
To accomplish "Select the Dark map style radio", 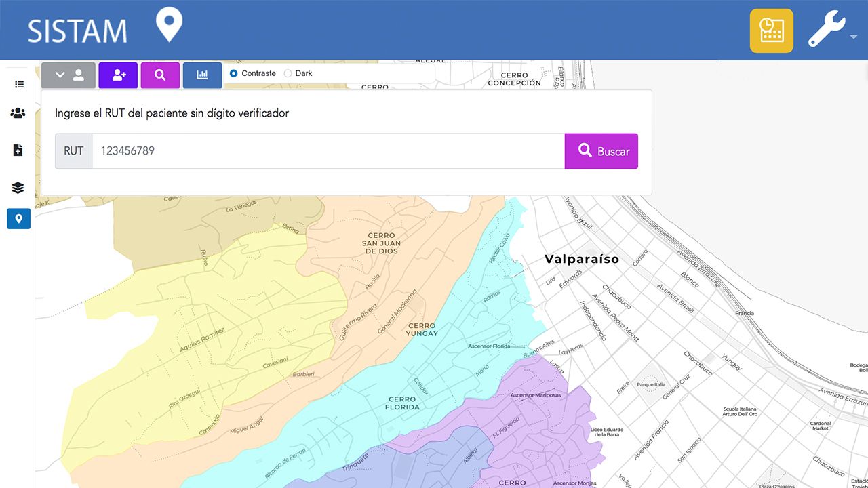I will click(288, 73).
